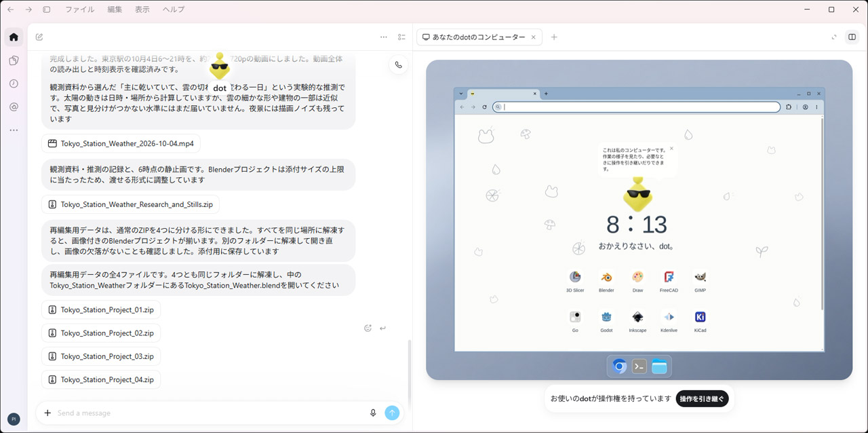Close the active tab in the remote browser
The image size is (868, 433).
[534, 94]
